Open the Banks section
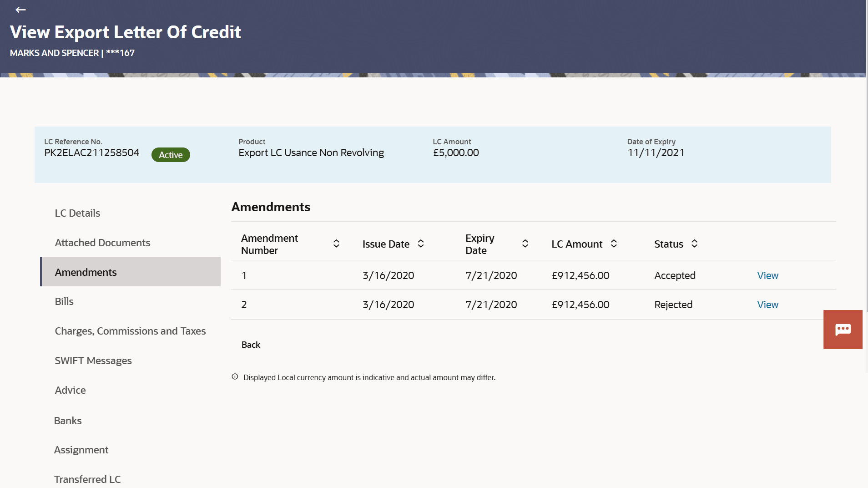This screenshot has height=488, width=868. [68, 421]
